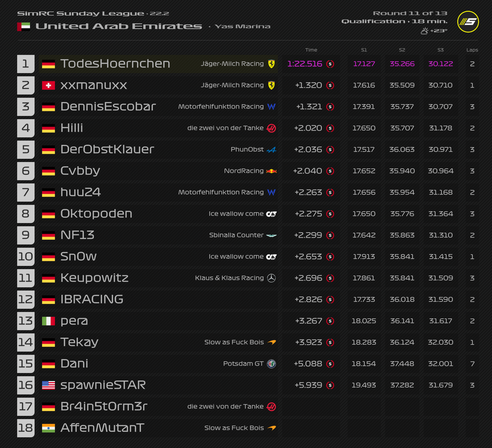Viewport: 492px width, 448px height.
Task: Click the Italian flag next to pera
Action: pyautogui.click(x=48, y=321)
